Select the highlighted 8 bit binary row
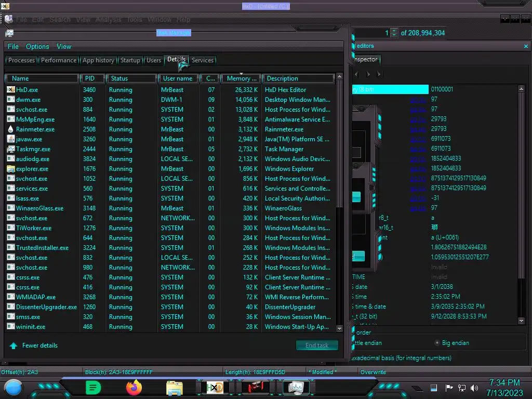The image size is (532, 399). [390, 89]
